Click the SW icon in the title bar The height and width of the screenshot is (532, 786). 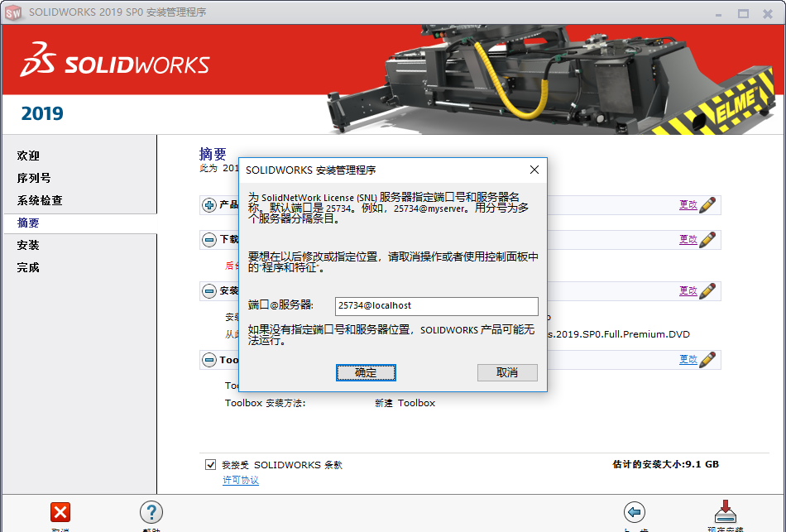(13, 12)
